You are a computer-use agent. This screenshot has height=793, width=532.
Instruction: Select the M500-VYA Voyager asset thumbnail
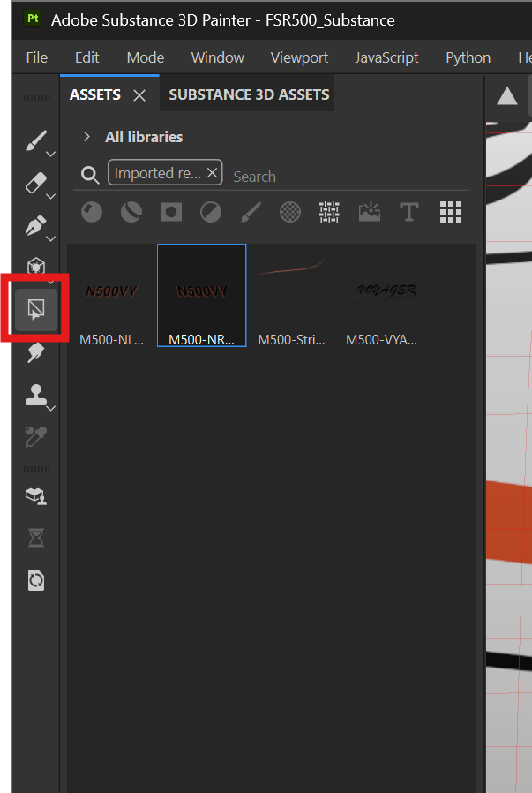(381, 295)
